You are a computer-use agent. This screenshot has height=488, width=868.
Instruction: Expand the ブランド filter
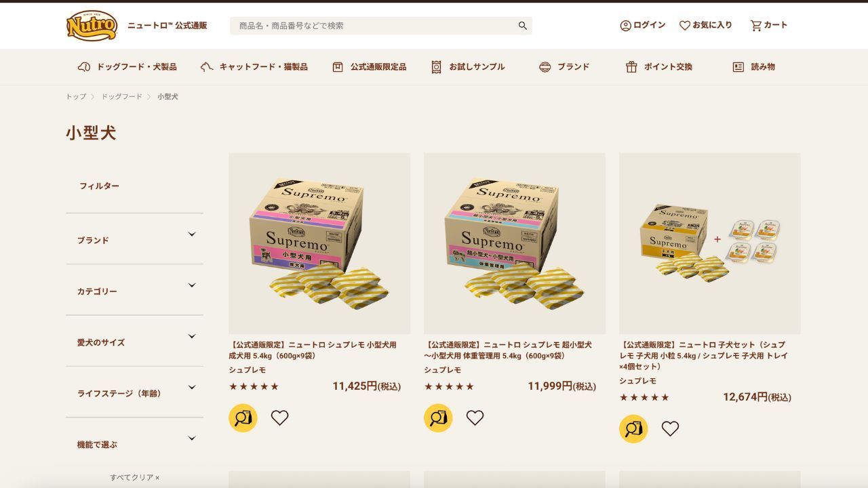point(134,239)
